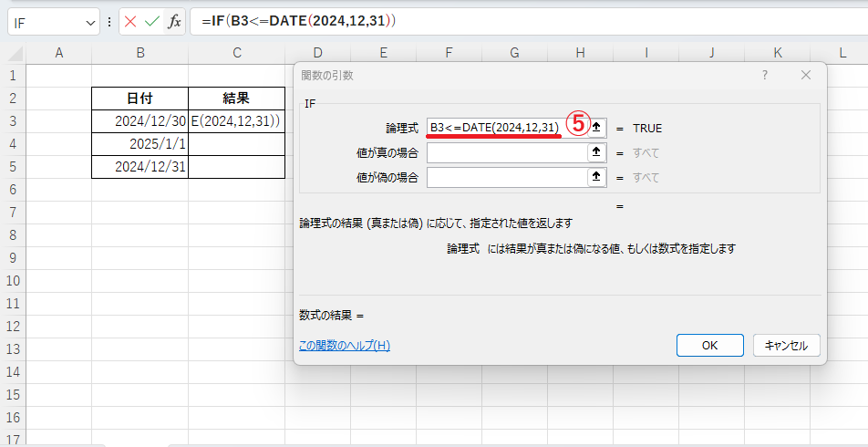This screenshot has width=868, height=447.
Task: Click the fx Insert Function icon
Action: 174,22
